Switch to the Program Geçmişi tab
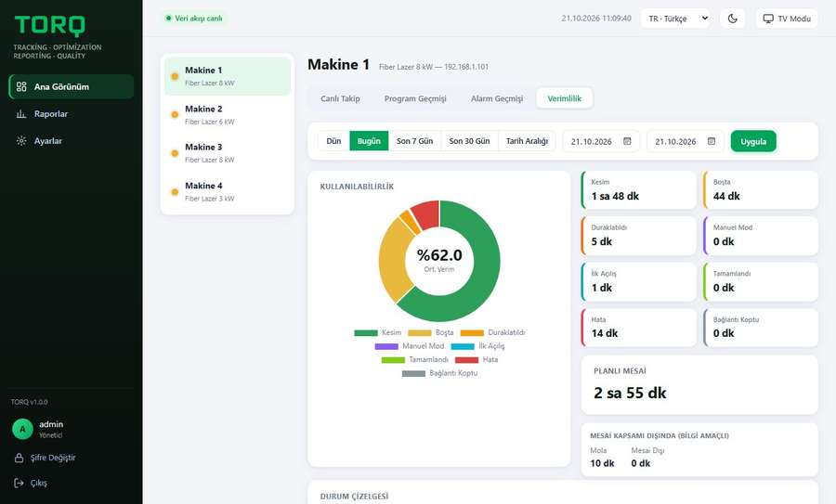 (x=415, y=98)
